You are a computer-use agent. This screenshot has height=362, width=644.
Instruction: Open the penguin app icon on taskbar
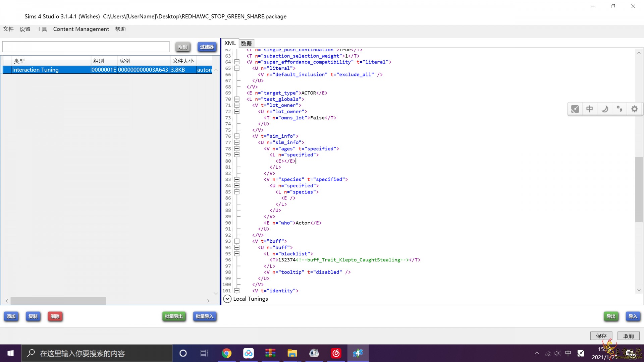point(314,353)
